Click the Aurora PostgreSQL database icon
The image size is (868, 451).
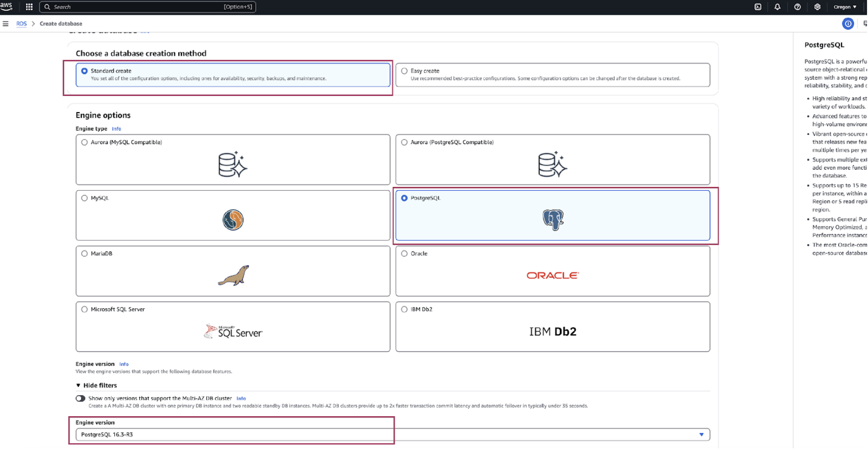coord(552,164)
